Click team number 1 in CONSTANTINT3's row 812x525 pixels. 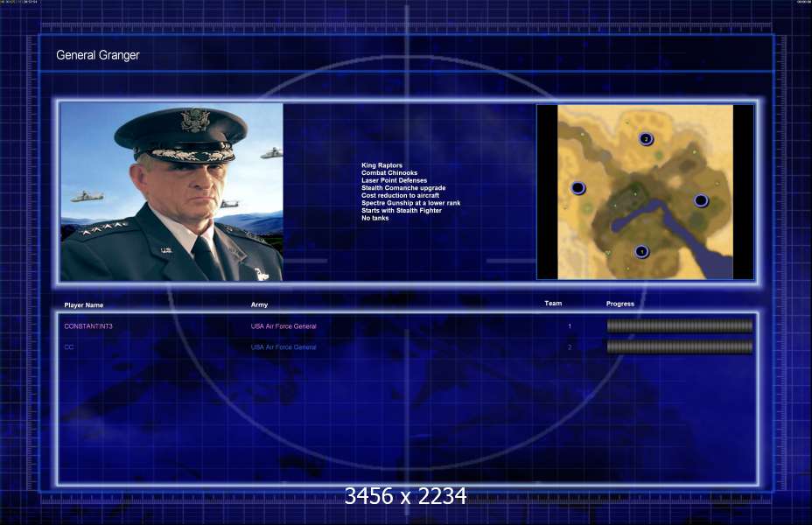click(x=570, y=326)
